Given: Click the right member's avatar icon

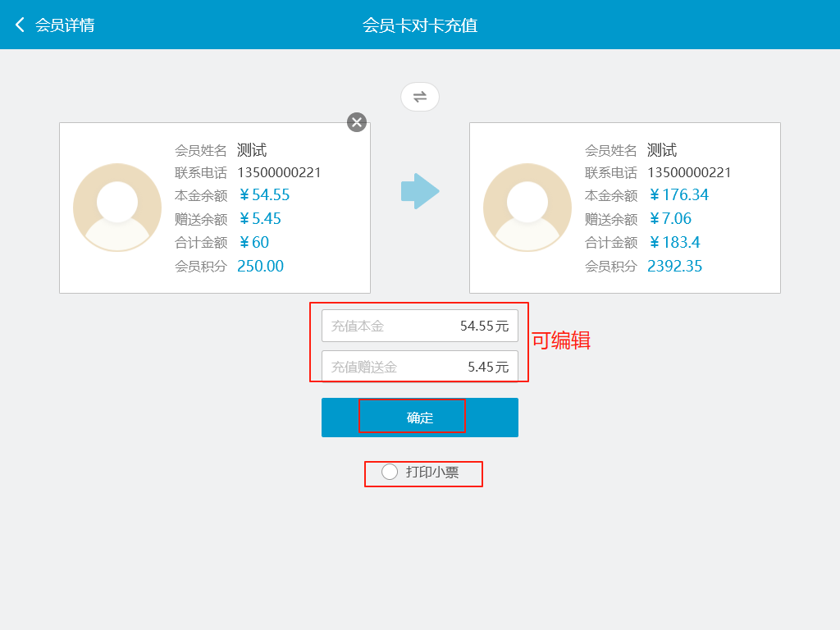Looking at the screenshot, I should click(527, 208).
